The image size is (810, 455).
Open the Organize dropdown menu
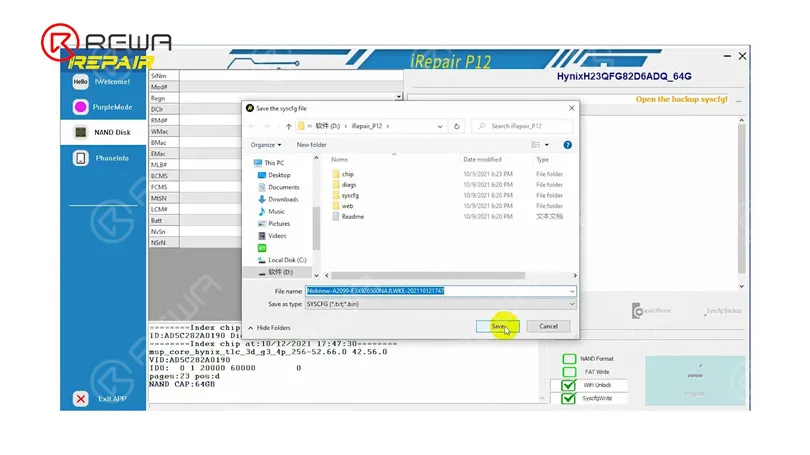click(266, 145)
